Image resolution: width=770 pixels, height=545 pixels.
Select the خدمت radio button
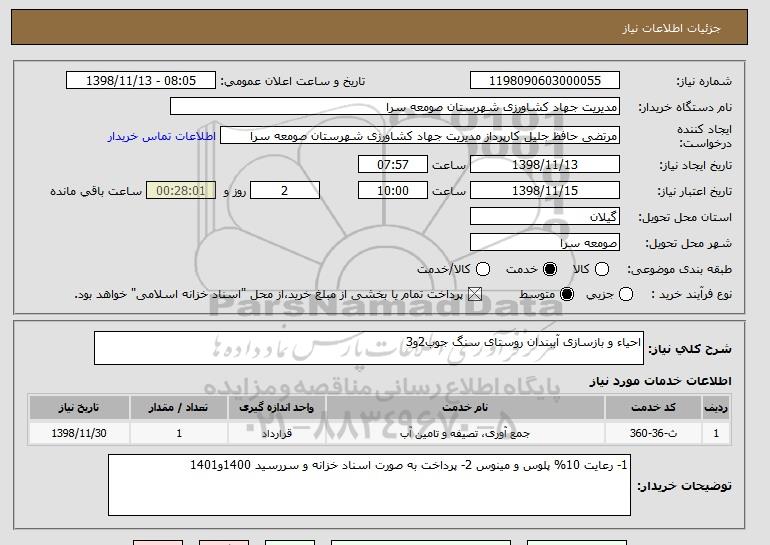pos(550,269)
